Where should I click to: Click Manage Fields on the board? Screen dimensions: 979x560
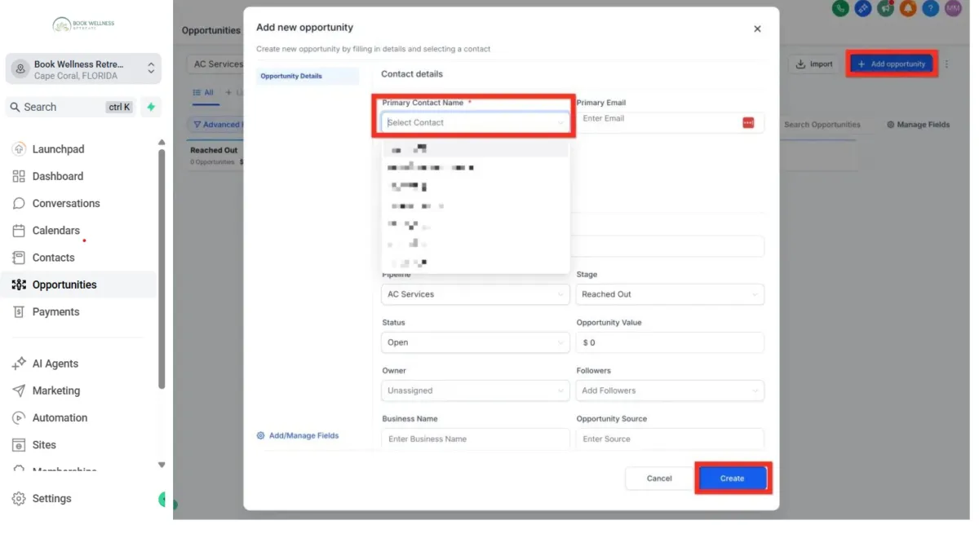click(918, 125)
